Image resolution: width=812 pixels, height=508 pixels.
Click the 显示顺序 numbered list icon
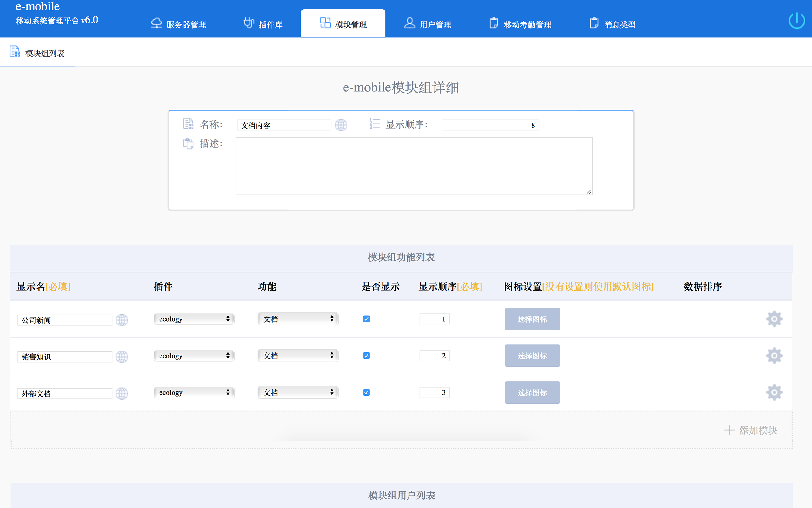coord(375,123)
